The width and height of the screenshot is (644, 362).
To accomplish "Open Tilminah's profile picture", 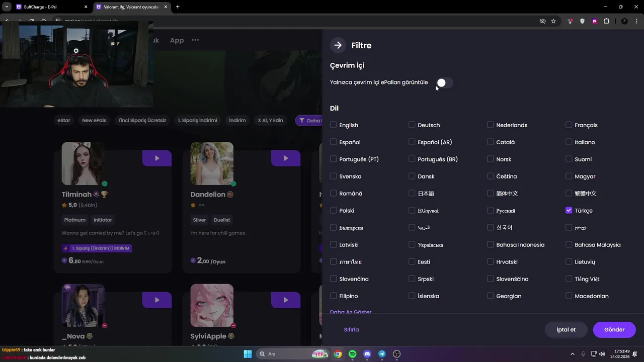I will 83,163.
